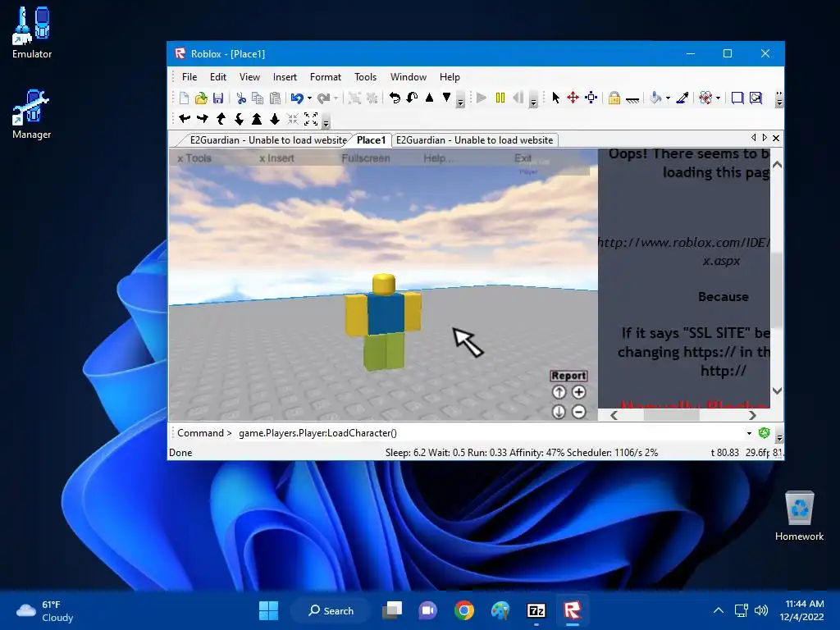This screenshot has width=840, height=630.
Task: Click inside the Command input field
Action: (491, 433)
